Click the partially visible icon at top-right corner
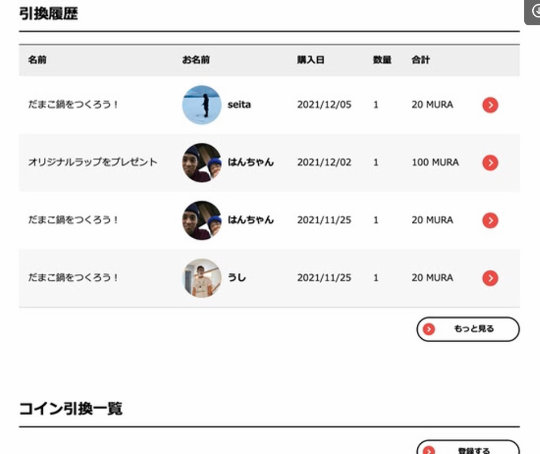 pyautogui.click(x=533, y=12)
